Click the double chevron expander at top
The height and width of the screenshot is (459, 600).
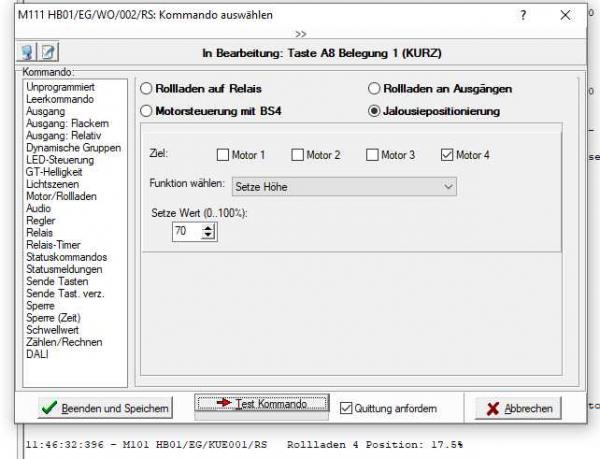(x=299, y=33)
